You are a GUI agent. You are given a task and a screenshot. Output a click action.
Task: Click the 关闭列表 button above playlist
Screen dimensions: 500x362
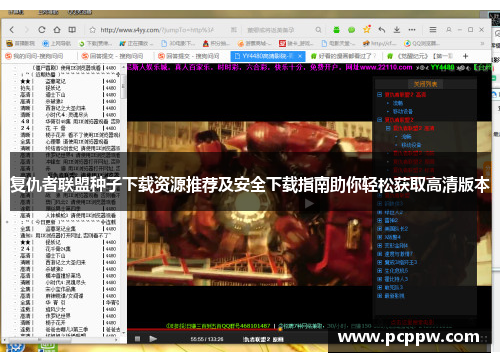pyautogui.click(x=425, y=84)
